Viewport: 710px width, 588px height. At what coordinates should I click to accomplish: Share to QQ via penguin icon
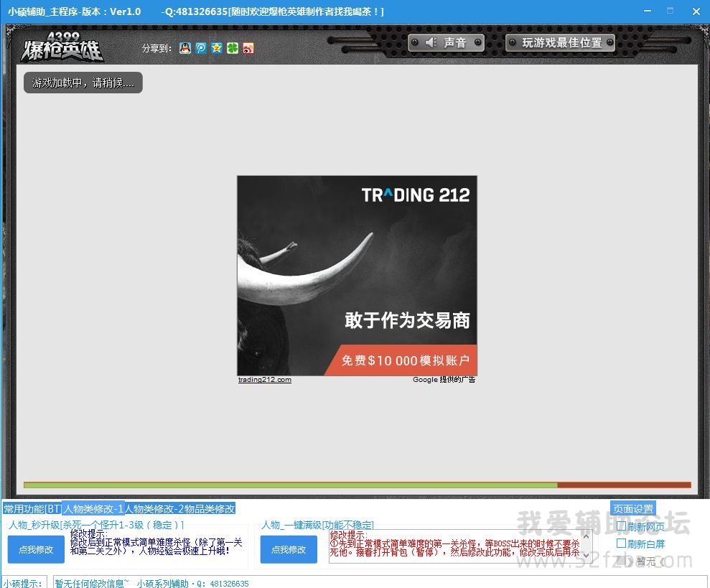pyautogui.click(x=185, y=48)
